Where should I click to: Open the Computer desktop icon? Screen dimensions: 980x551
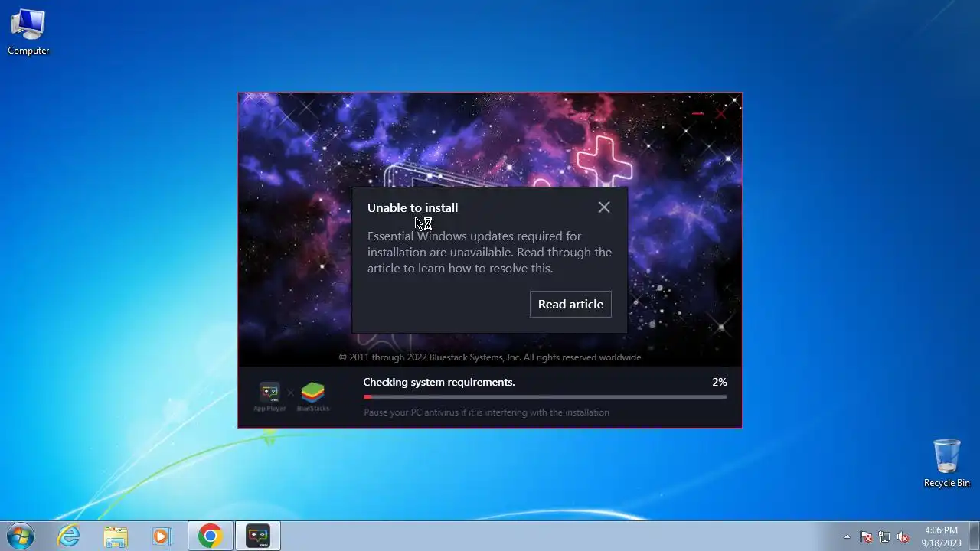[28, 32]
